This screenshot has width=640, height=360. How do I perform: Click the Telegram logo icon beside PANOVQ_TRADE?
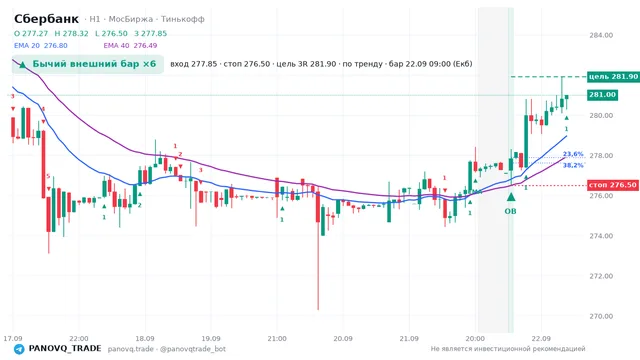click(19, 349)
